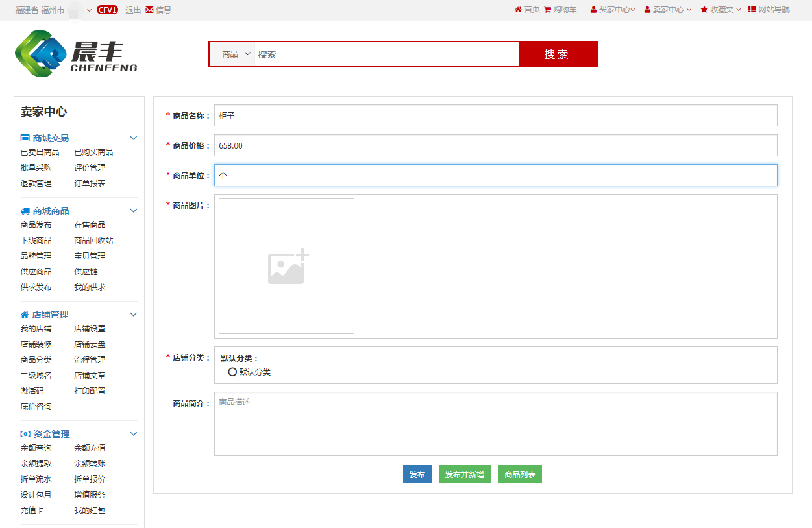Open 我的供求 link

pyautogui.click(x=90, y=287)
